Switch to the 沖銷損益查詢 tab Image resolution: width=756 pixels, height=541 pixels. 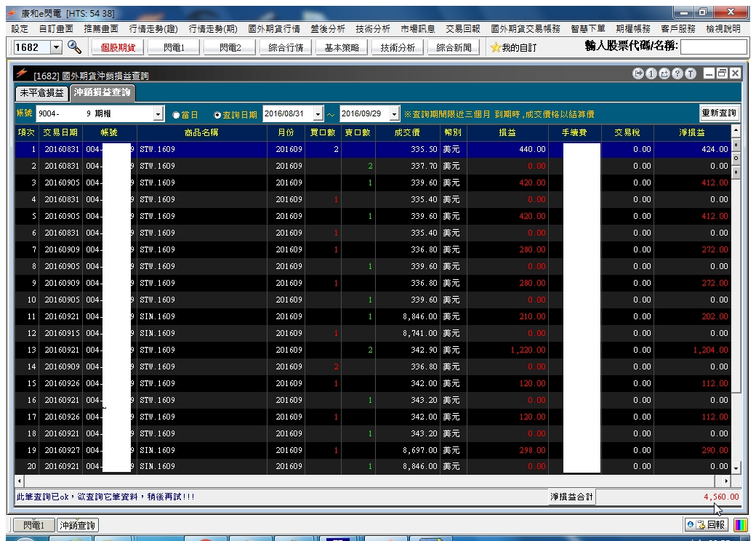tap(102, 92)
